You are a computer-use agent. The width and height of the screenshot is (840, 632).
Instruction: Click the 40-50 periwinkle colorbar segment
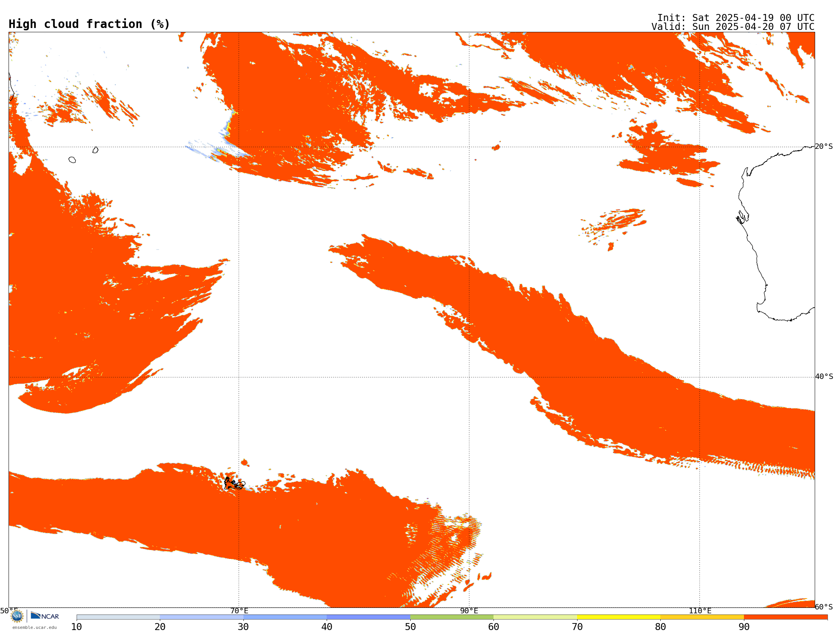tap(369, 617)
